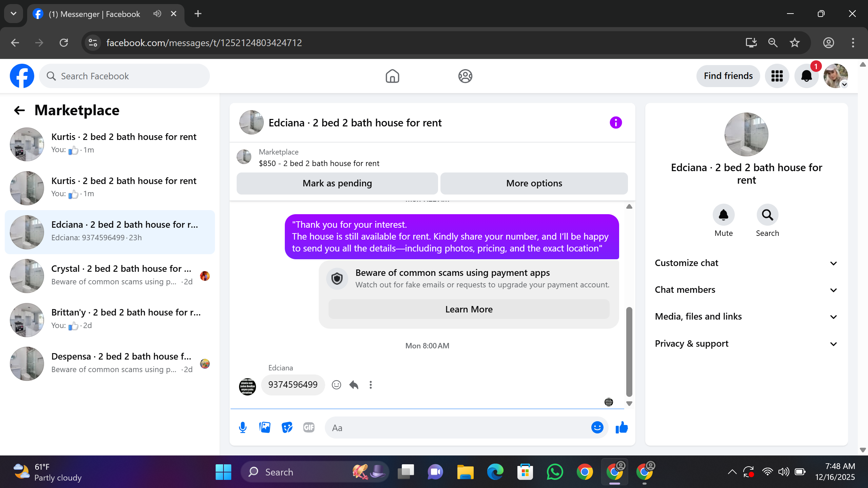React to message 9374596499
This screenshot has width=868, height=488.
[336, 385]
